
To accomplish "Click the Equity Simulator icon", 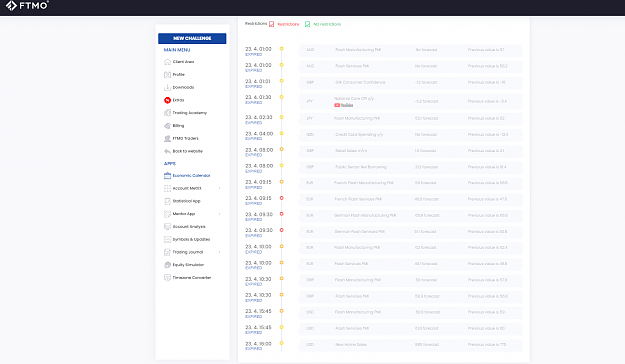I will [x=167, y=265].
